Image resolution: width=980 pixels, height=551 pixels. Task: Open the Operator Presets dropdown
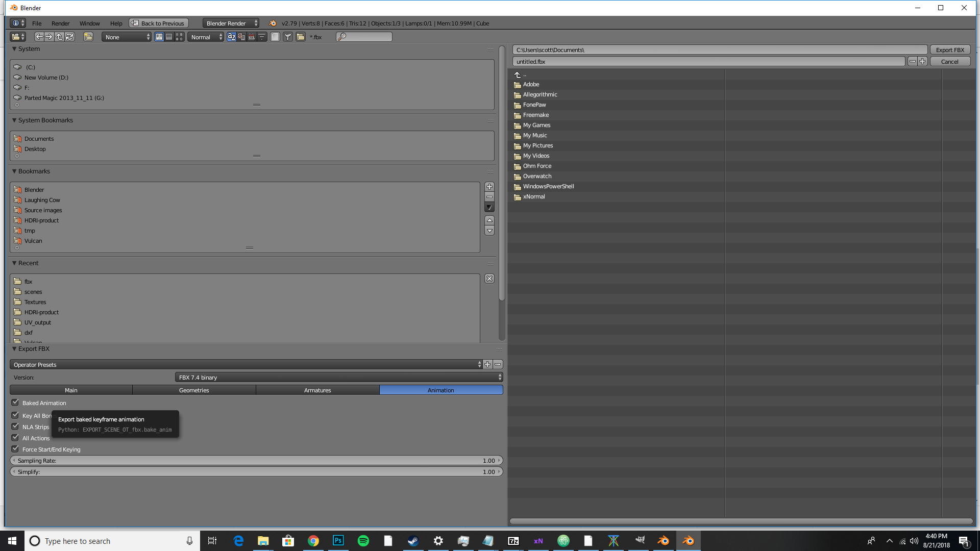(246, 364)
